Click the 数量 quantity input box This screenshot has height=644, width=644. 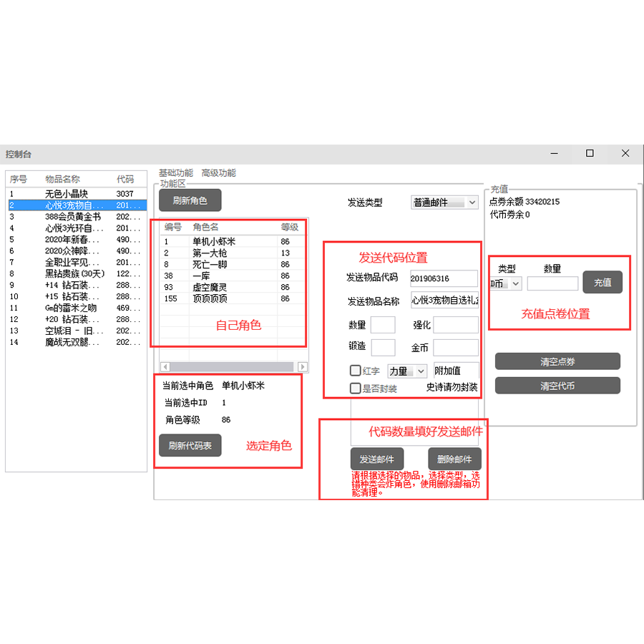[383, 325]
